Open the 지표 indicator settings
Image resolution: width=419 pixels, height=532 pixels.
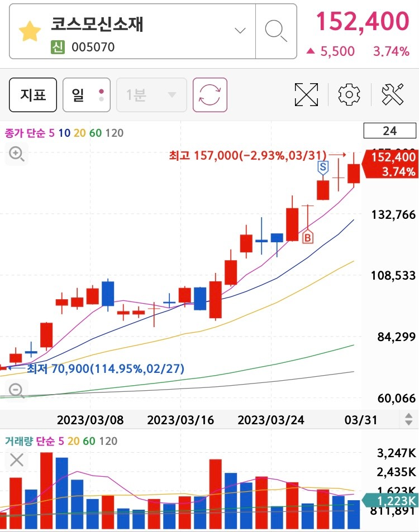click(x=33, y=95)
